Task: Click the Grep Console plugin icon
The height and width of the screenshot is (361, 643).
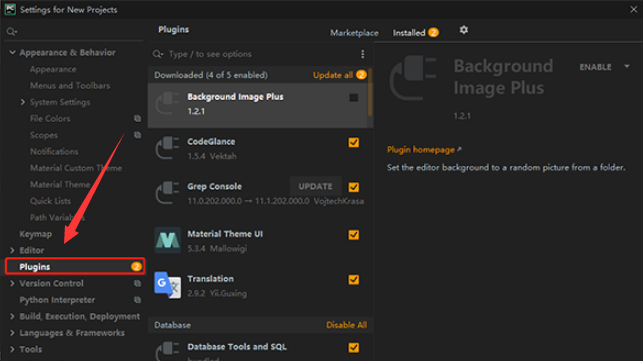Action: coord(168,193)
